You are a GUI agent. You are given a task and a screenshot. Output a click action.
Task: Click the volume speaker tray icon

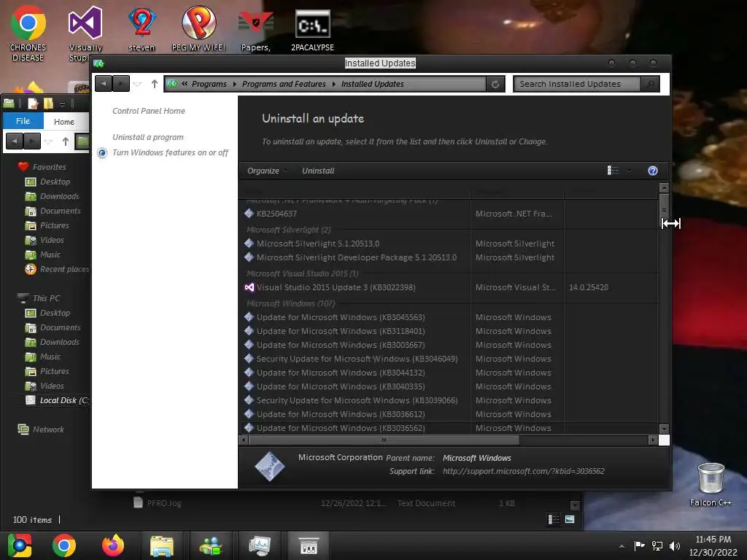pyautogui.click(x=675, y=545)
